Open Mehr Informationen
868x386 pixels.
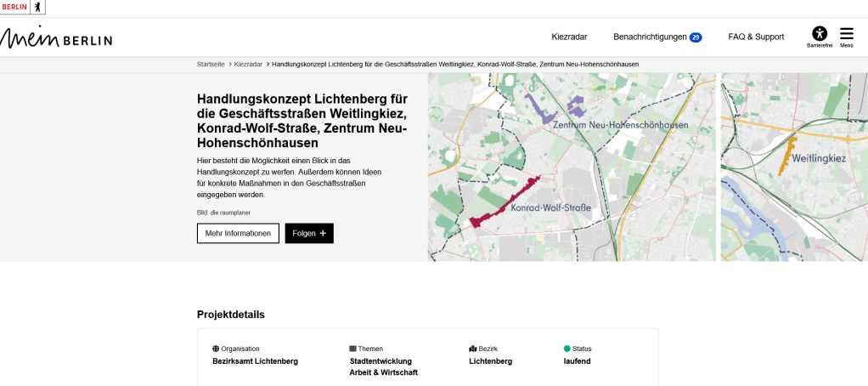click(x=238, y=233)
